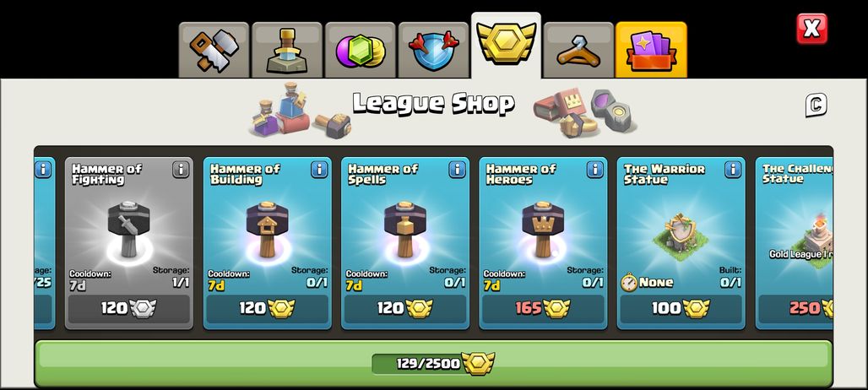This screenshot has height=390, width=868.
Task: Switch to the potion flask tab
Action: 287,50
